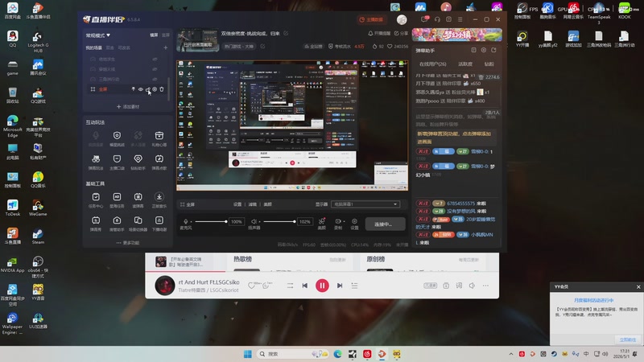This screenshot has width=644, height=362.
Task: Open the 场景切换器 scene switcher tool
Action: (x=138, y=224)
